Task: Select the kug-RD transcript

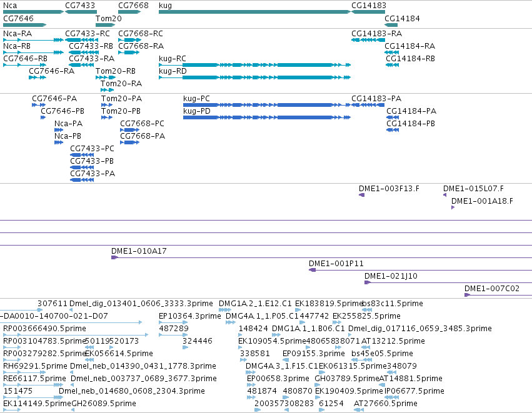Action: pyautogui.click(x=254, y=77)
